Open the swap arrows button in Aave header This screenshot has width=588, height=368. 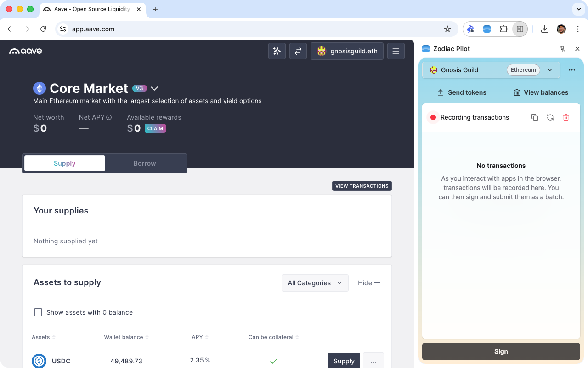pos(298,51)
